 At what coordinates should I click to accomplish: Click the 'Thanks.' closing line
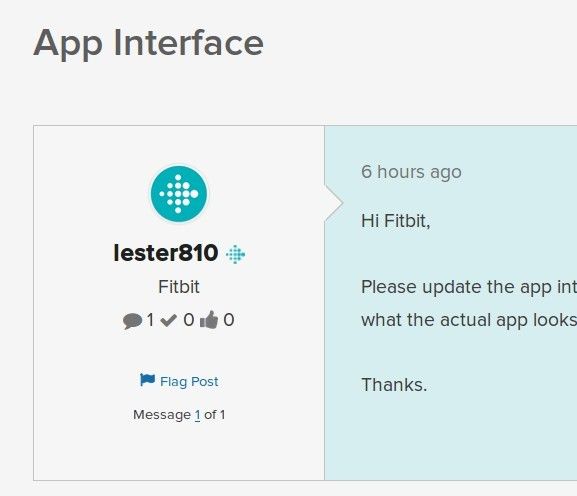click(394, 385)
